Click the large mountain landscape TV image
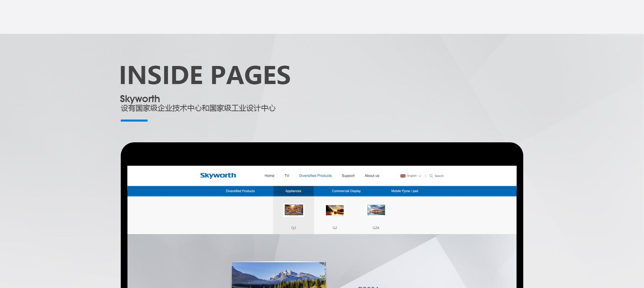Image resolution: width=644 pixels, height=288 pixels. point(278,275)
